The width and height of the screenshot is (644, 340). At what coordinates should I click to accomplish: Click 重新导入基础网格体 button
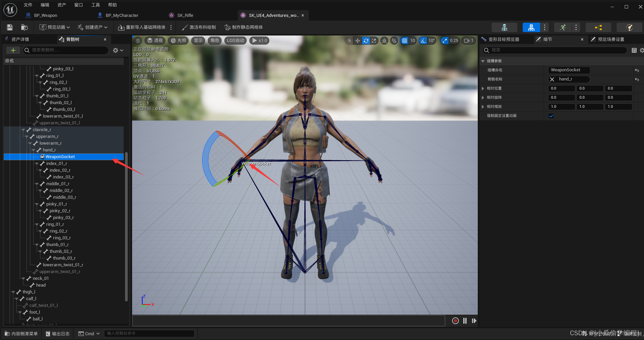142,27
